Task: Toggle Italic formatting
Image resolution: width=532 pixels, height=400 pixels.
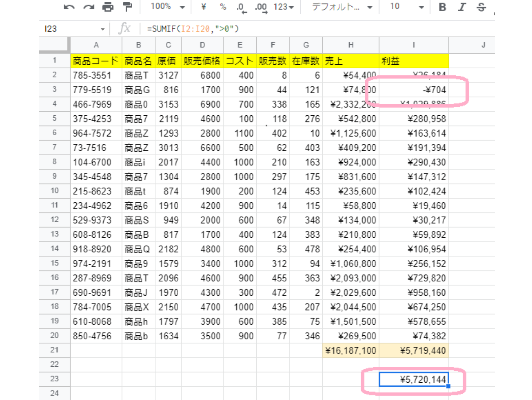Action: tap(462, 7)
